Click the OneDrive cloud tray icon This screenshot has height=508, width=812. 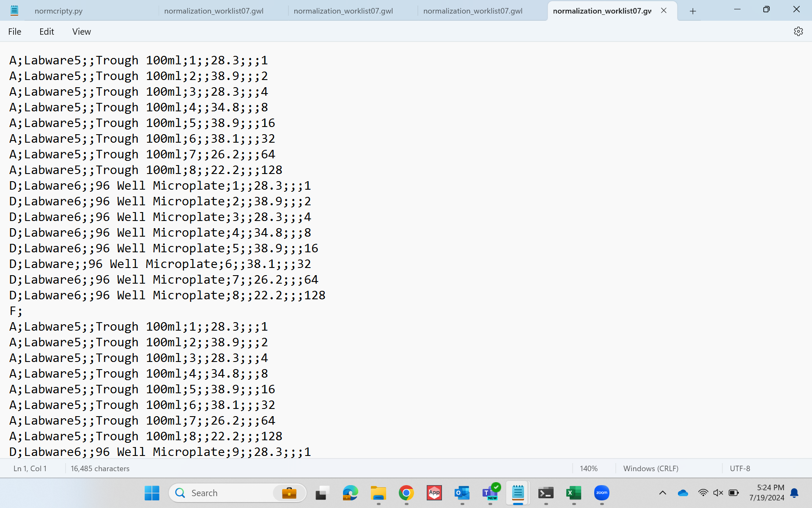(x=683, y=493)
